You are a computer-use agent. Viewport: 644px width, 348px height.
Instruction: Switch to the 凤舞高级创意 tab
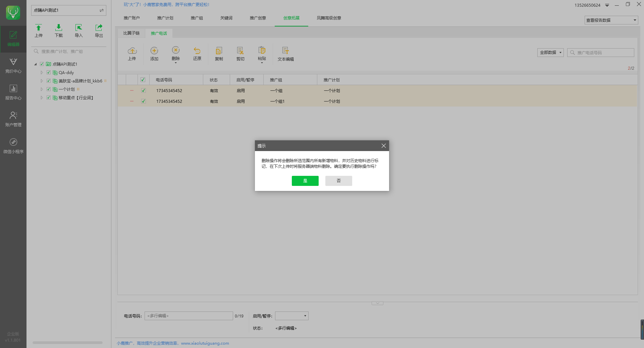tap(329, 18)
